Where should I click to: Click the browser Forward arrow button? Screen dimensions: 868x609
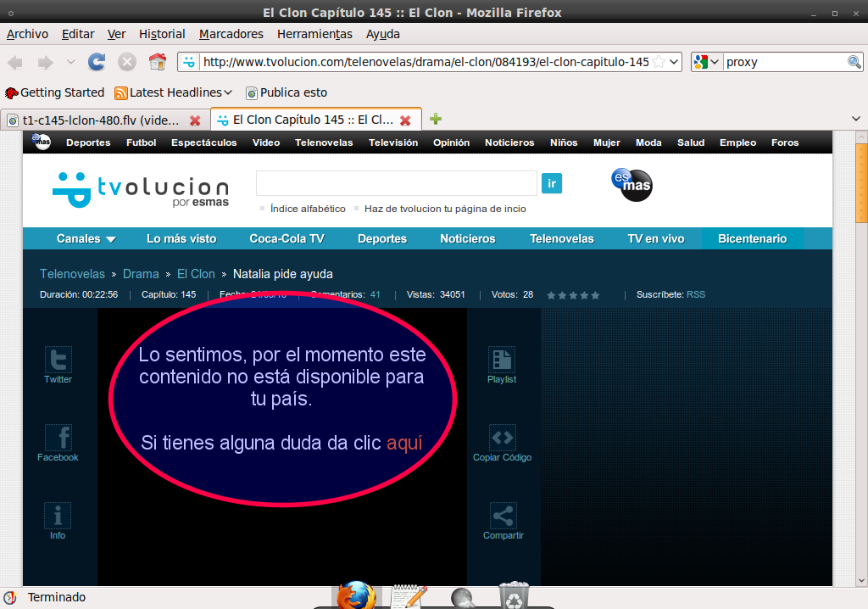point(46,62)
